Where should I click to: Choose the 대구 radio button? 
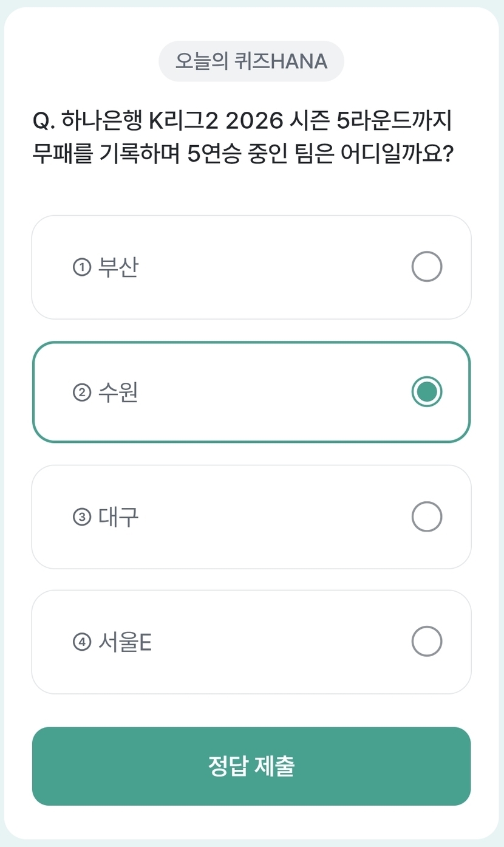tap(426, 517)
